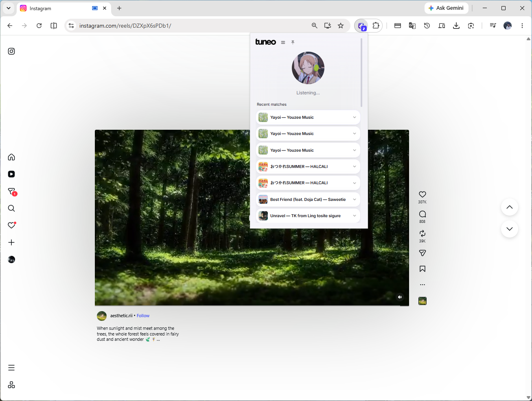Close the Instagram tab

105,8
